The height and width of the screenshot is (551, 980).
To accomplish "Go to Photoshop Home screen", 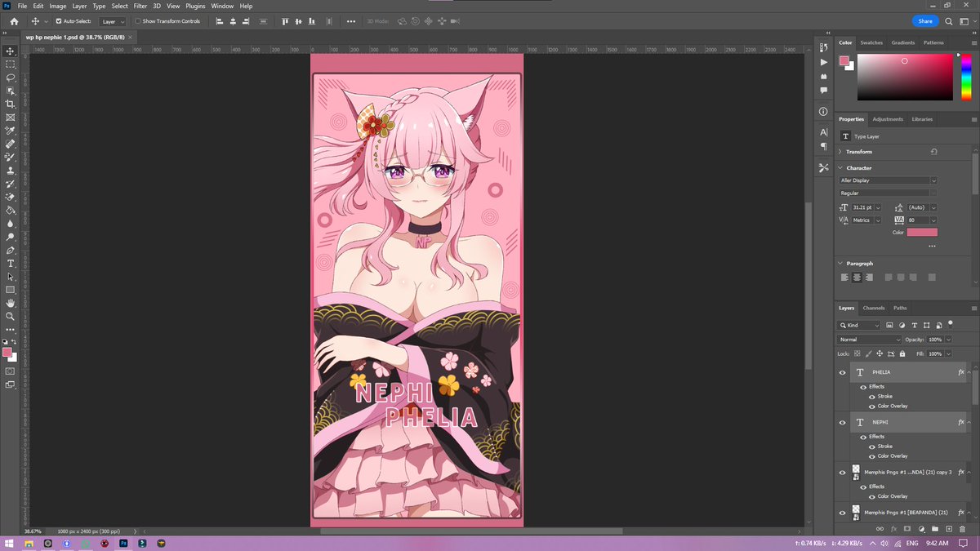I will (14, 21).
